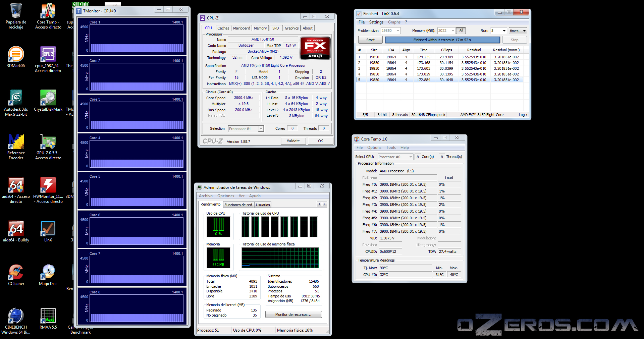Click the All memory button in LinX
This screenshot has height=339, width=644.
[461, 31]
